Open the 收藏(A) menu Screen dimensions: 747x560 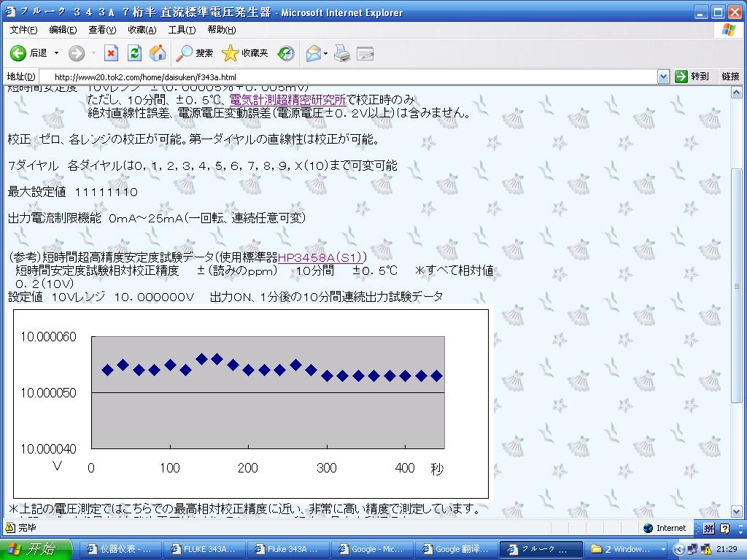[x=142, y=29]
